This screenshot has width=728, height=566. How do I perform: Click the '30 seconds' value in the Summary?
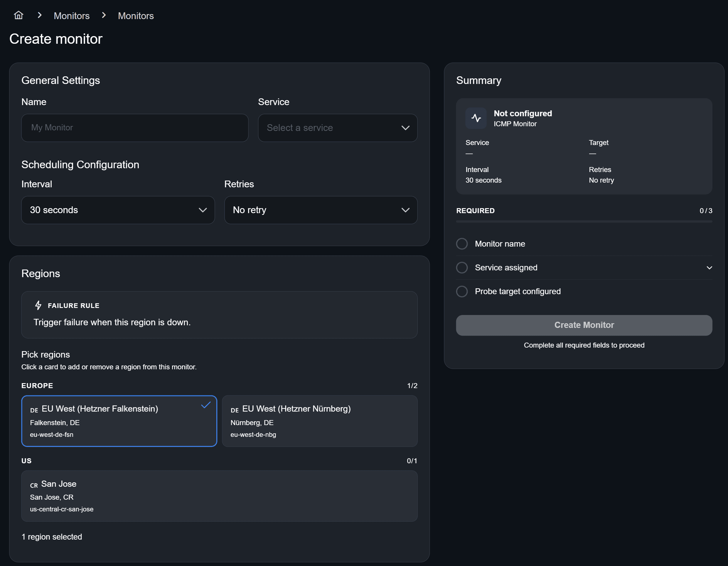point(483,180)
